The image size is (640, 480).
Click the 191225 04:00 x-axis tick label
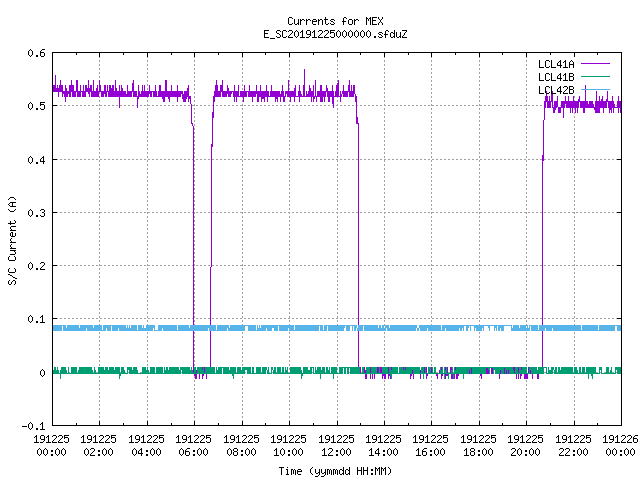click(146, 446)
